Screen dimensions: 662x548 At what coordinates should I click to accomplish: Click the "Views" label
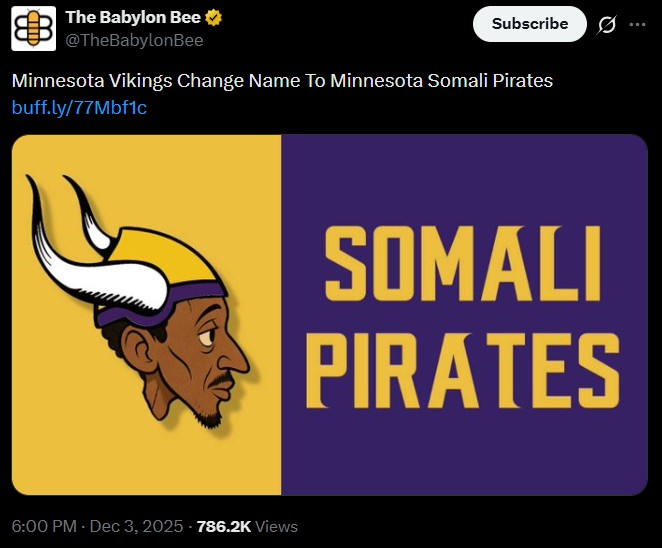277,526
